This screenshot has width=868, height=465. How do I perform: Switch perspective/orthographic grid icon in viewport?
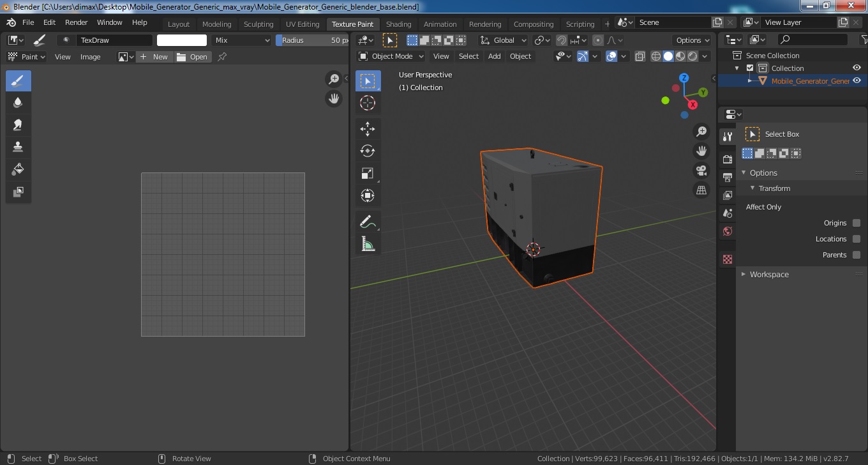(701, 190)
